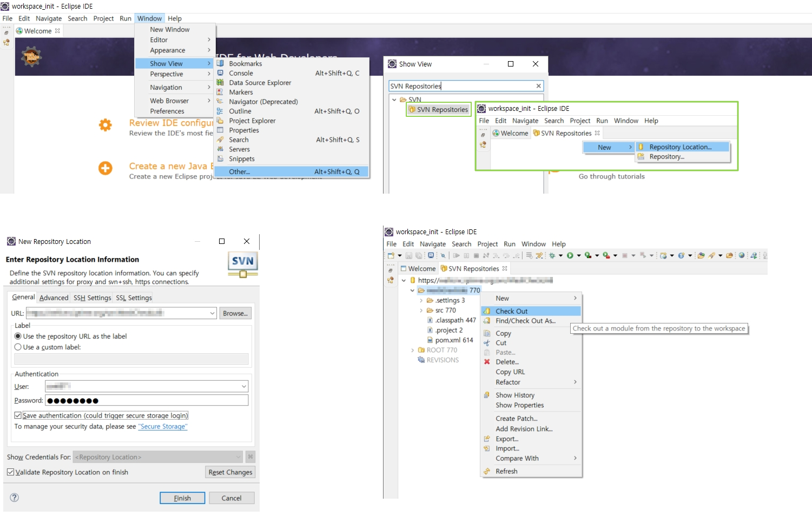Click the Snippets icon in the Show View submenu

click(220, 159)
